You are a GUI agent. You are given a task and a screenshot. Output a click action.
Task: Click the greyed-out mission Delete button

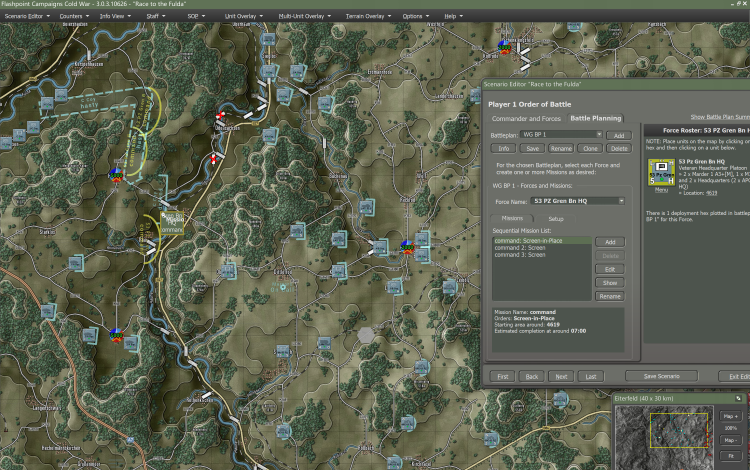tap(610, 256)
